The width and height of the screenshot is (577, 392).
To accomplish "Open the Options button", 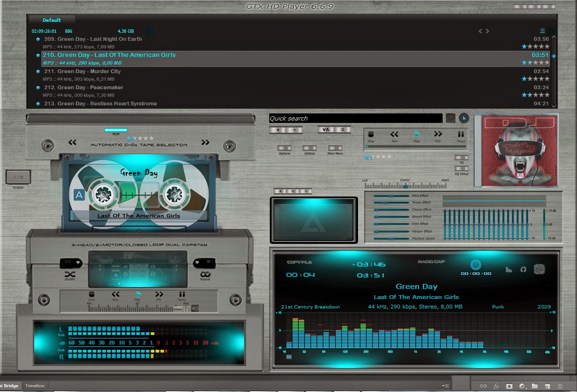I will pyautogui.click(x=284, y=148).
